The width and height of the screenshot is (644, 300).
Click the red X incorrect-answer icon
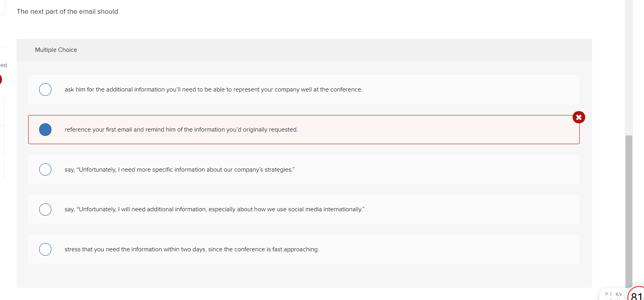coord(579,117)
